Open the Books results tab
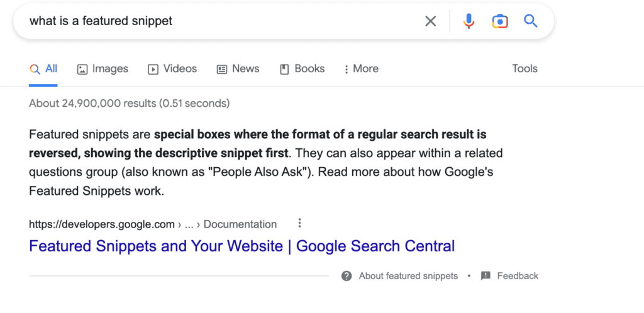This screenshot has height=313, width=644. tap(302, 69)
